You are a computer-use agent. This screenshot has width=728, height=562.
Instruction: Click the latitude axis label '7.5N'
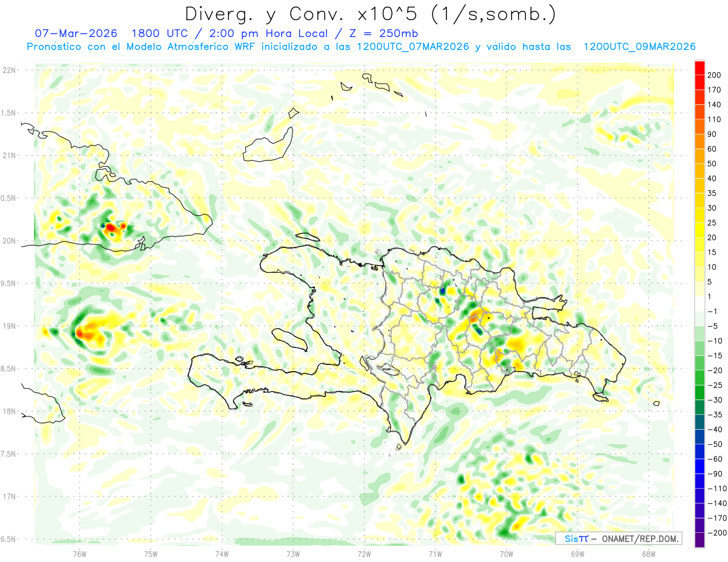click(x=9, y=454)
